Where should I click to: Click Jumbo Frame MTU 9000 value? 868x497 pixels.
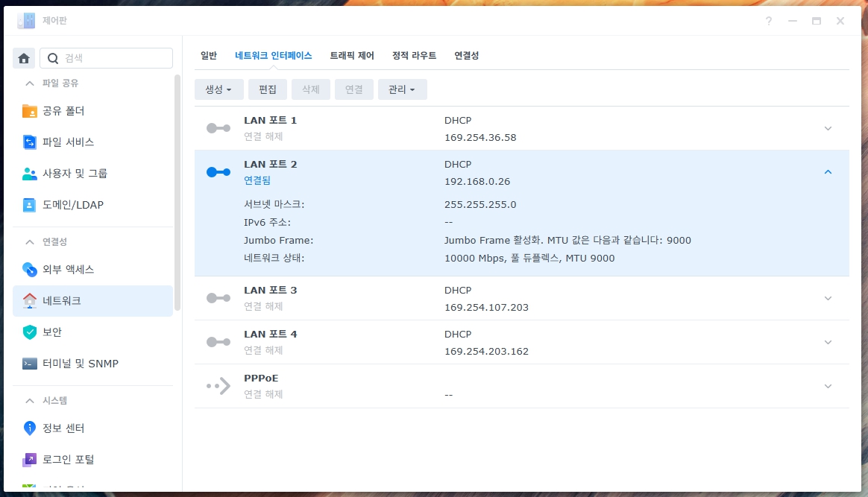(x=567, y=241)
